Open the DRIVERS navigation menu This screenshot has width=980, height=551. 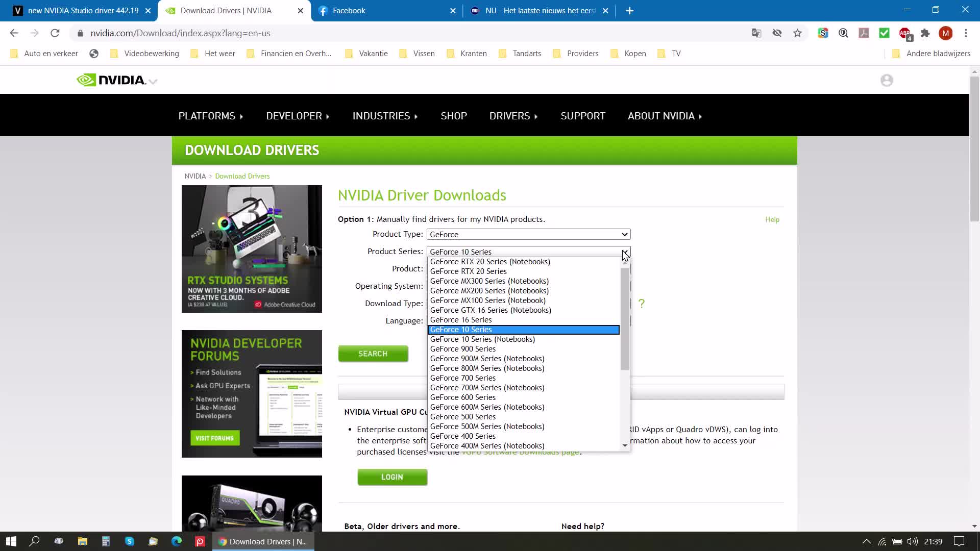click(x=513, y=116)
